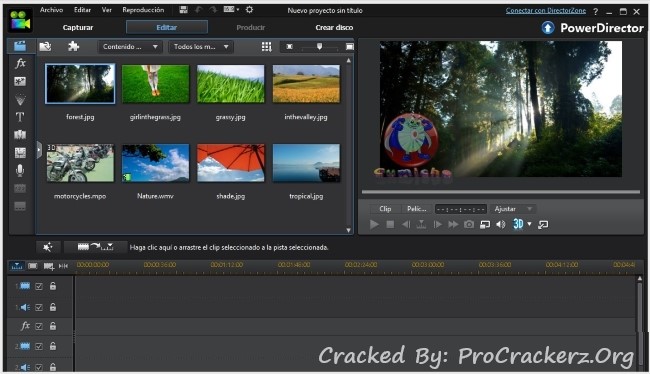Open the Editar menu

click(x=82, y=10)
